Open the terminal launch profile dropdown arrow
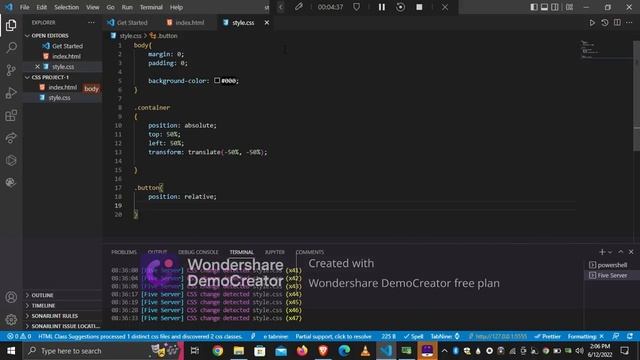Viewport: 640px width, 360px height. 610,252
